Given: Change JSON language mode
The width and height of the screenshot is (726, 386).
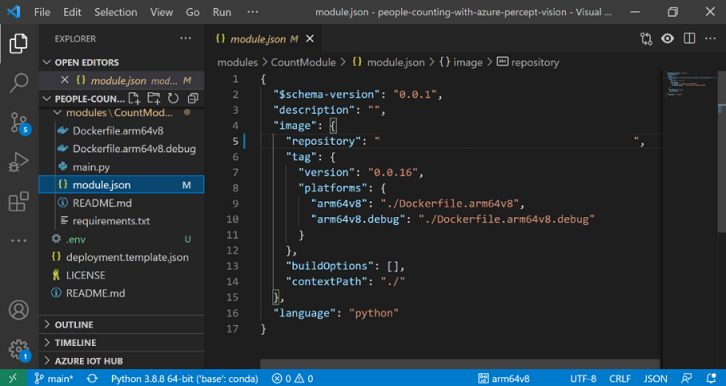Looking at the screenshot, I should pos(656,379).
